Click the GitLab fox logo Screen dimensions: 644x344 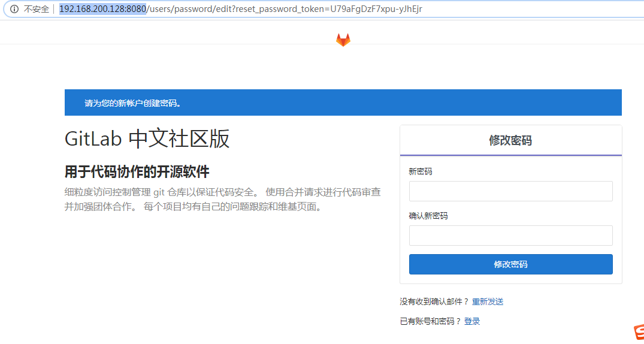coord(343,40)
